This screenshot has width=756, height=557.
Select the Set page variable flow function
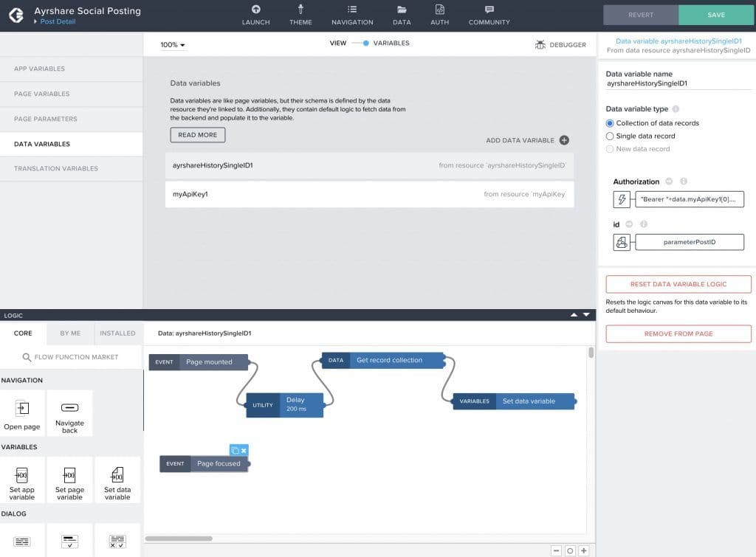click(x=69, y=480)
